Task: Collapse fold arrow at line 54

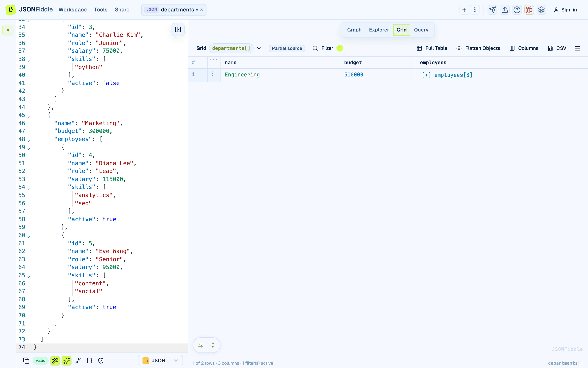Action: click(29, 188)
